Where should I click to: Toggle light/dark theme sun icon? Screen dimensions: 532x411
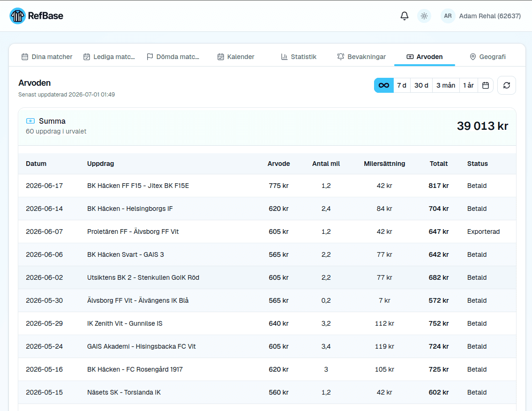[x=424, y=16]
